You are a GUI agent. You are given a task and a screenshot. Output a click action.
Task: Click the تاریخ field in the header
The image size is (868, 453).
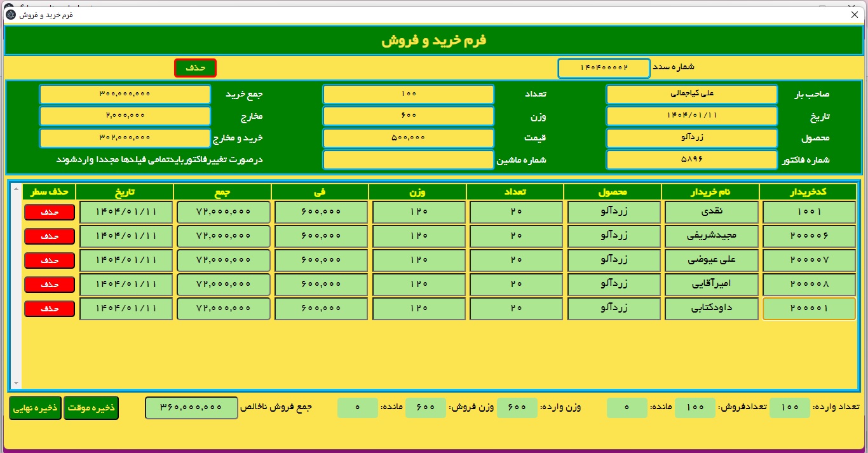click(x=691, y=116)
